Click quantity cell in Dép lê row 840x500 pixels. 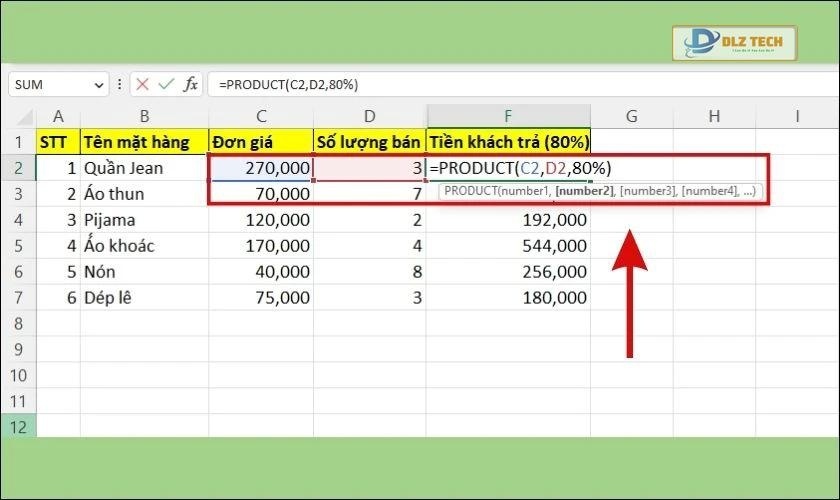[370, 297]
